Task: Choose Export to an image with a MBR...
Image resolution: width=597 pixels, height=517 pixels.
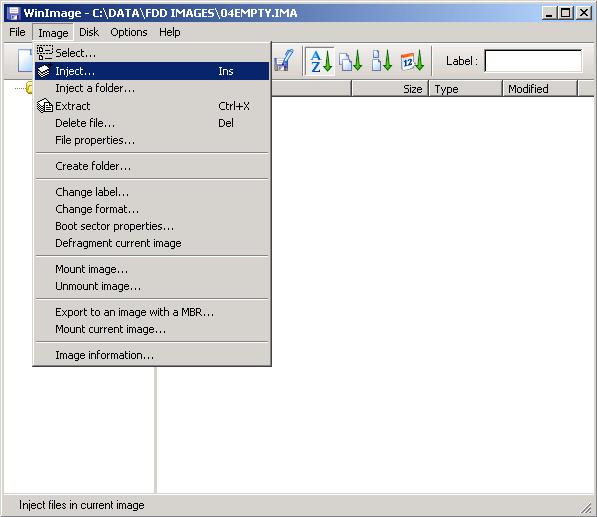Action: 152,312
